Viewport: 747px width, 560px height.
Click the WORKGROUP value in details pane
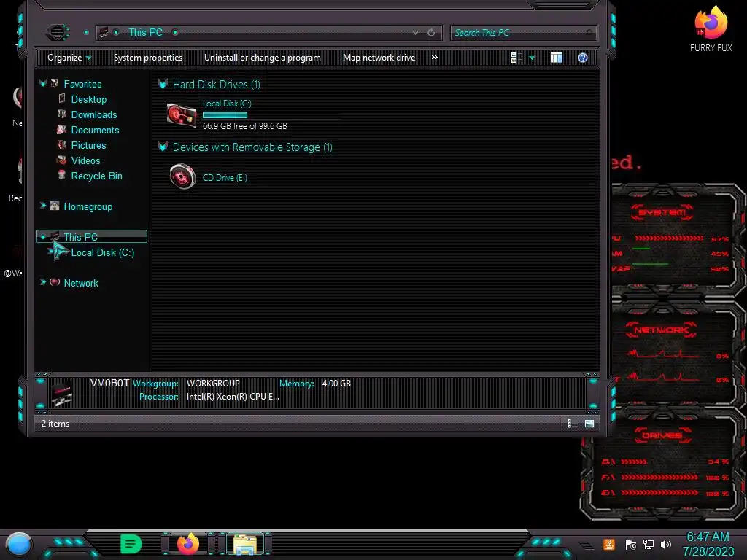213,384
